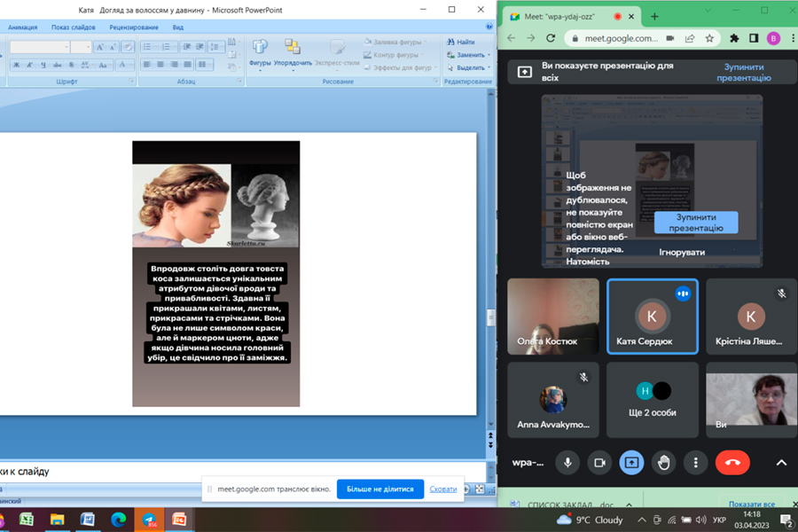Open Chrome extensions puzzle icon

click(x=734, y=38)
